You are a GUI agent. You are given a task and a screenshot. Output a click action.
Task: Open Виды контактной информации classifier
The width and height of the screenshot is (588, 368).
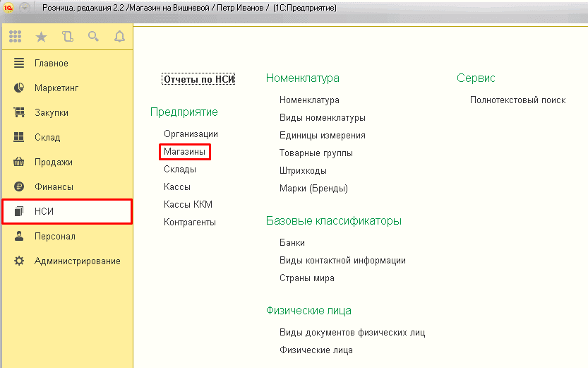coord(342,261)
